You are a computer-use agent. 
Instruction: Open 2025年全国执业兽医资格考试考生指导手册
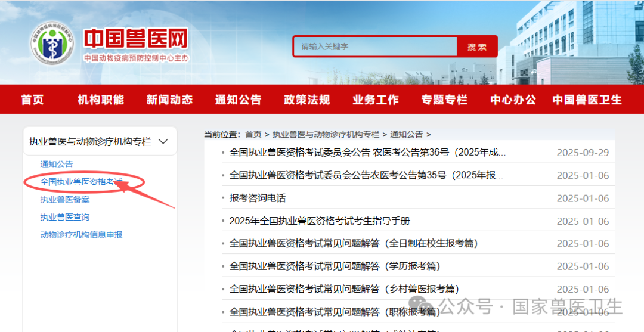coord(320,221)
